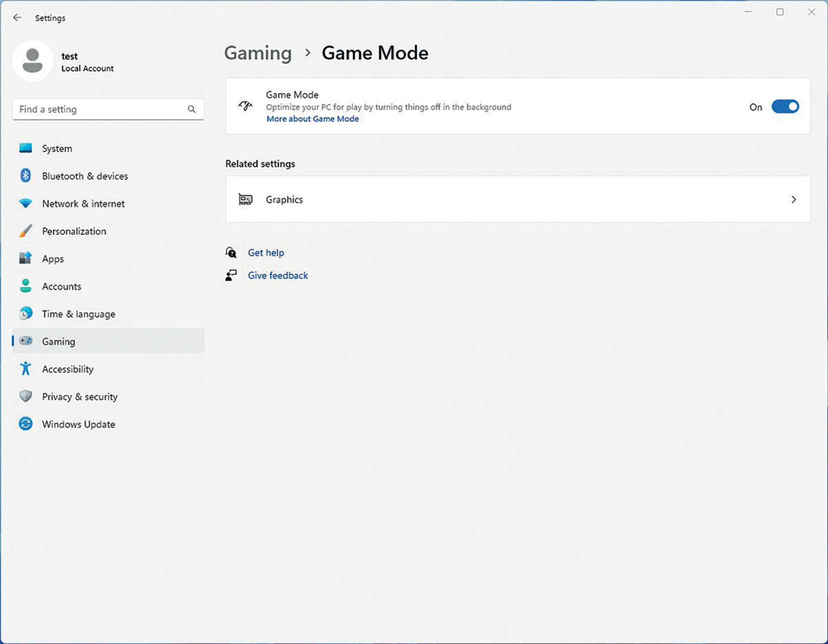Open the Graphics related setting

[518, 199]
